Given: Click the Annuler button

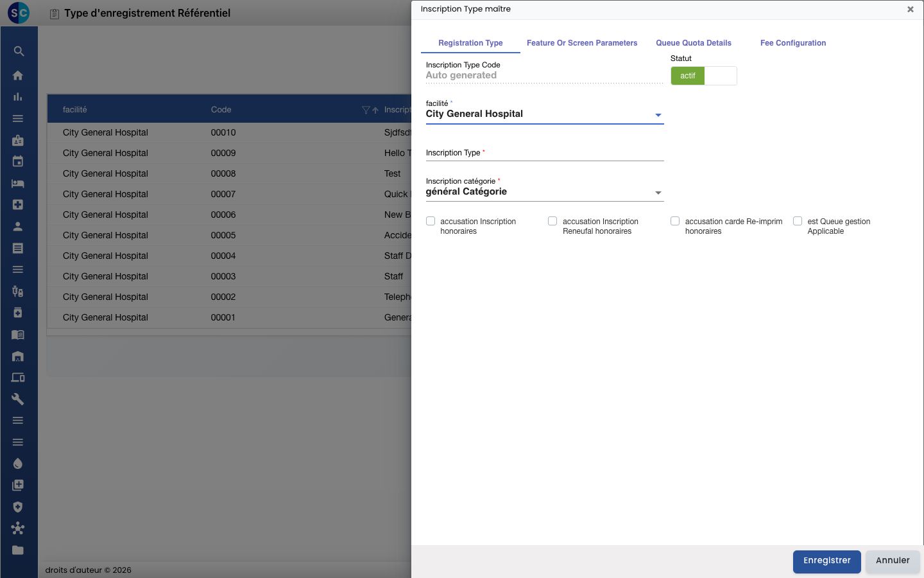Looking at the screenshot, I should tap(893, 561).
